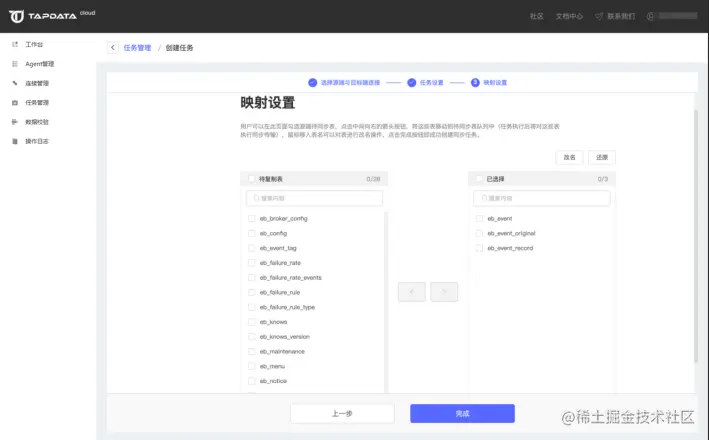Click the Agent管理 sidebar icon
This screenshot has width=709, height=440.
click(x=14, y=64)
